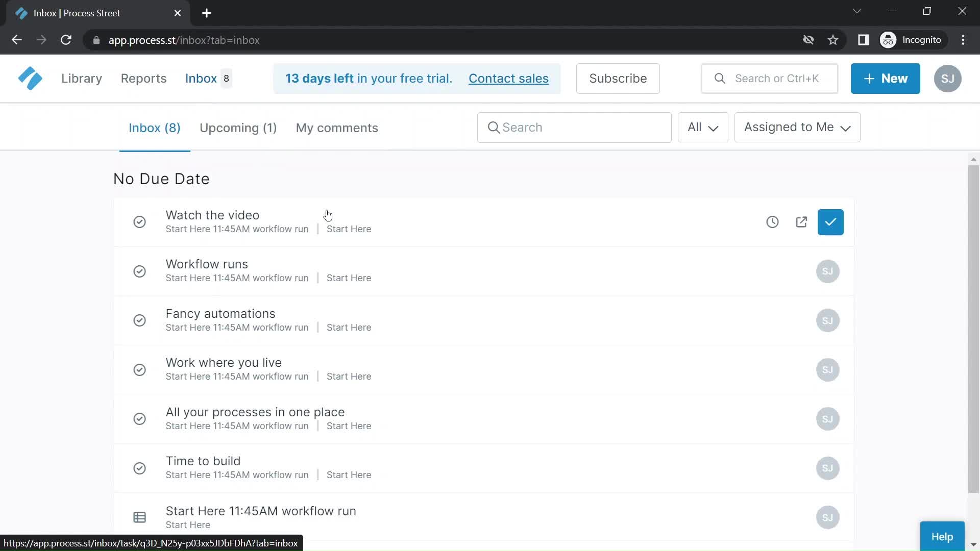980x551 pixels.
Task: Expand the All filter dropdown
Action: pyautogui.click(x=703, y=127)
